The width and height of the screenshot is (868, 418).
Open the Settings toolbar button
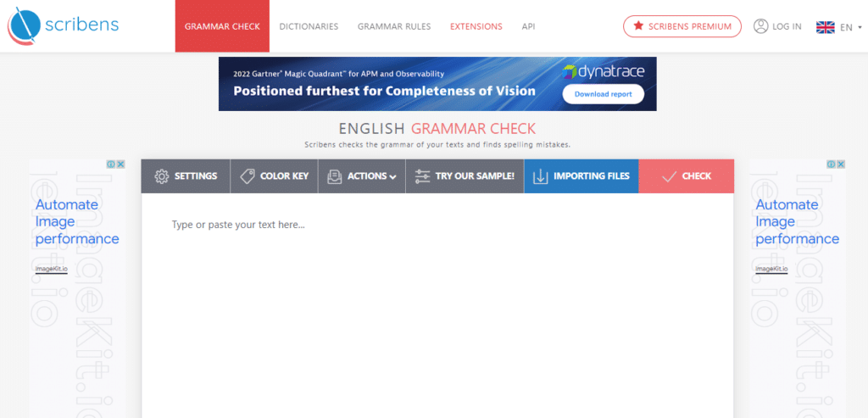(x=186, y=176)
